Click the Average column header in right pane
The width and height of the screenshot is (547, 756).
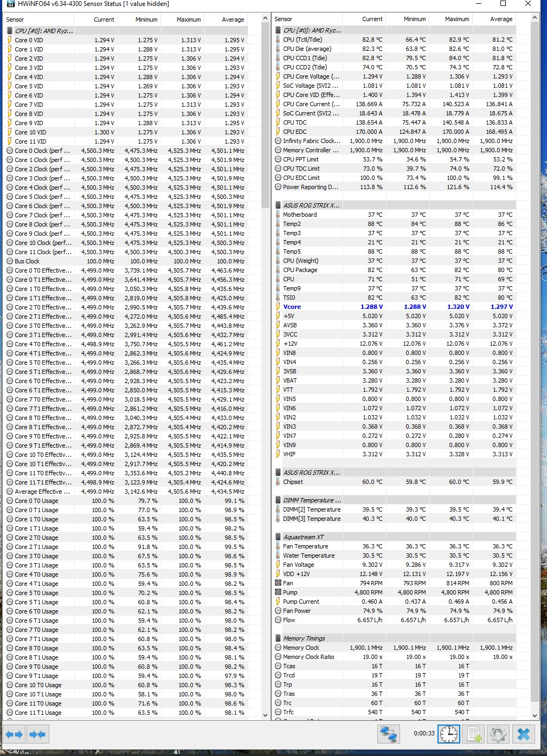point(493,19)
